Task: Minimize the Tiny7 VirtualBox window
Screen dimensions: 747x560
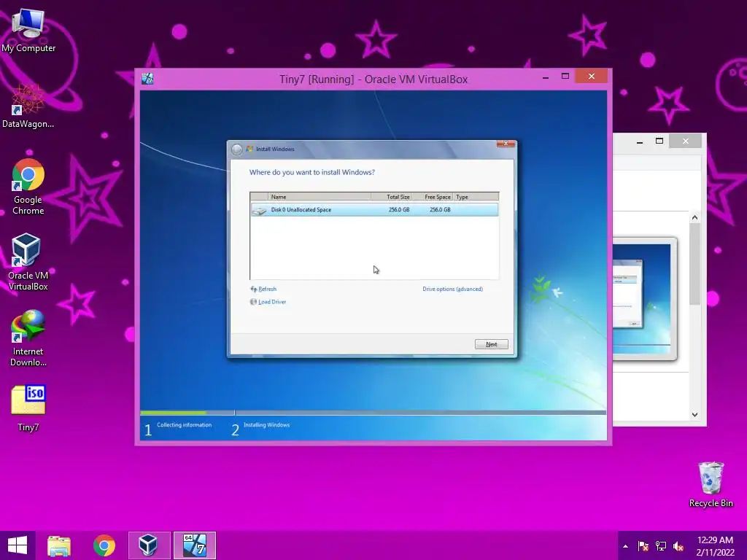Action: coord(546,77)
